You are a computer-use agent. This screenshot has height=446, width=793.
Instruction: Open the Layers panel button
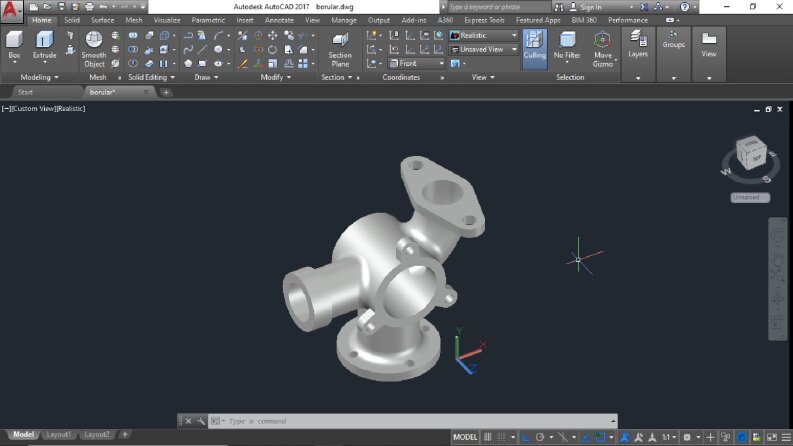point(638,44)
